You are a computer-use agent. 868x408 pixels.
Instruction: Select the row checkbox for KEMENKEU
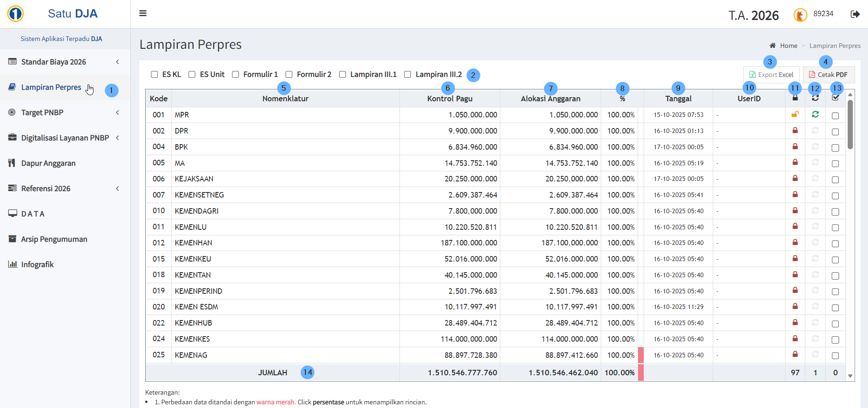click(835, 260)
